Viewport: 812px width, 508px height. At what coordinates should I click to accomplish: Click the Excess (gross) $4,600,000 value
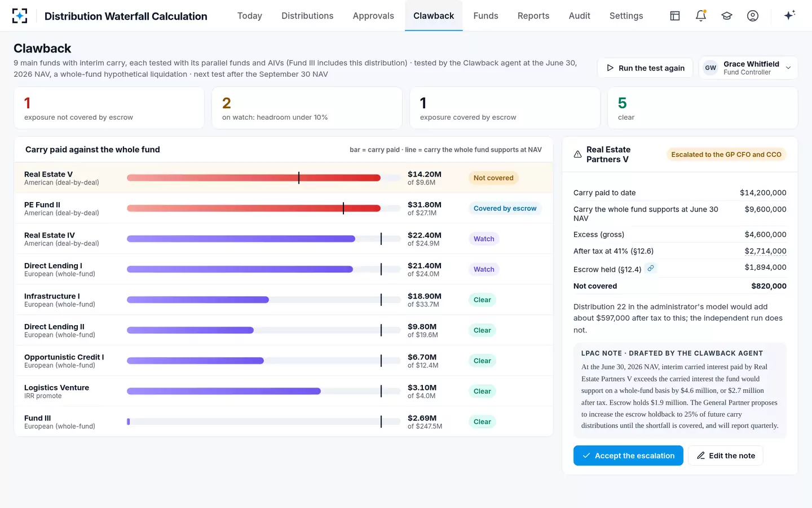pos(765,234)
